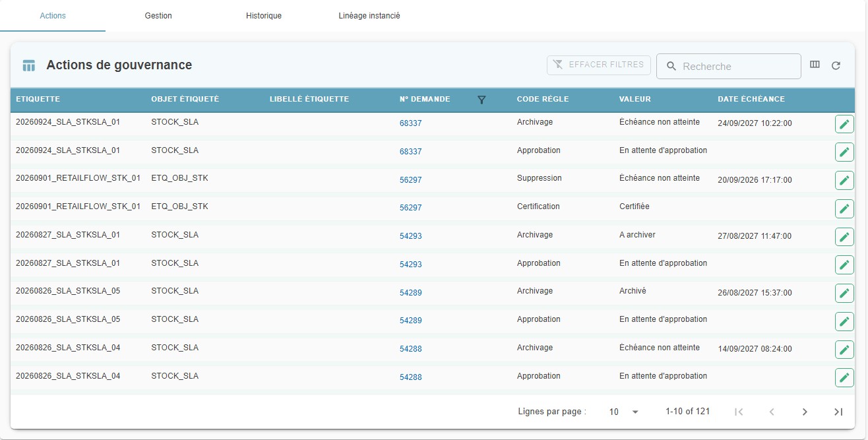Viewport: 868px width, 440px height.
Task: Open request 54289 in the Archivé row
Action: click(410, 292)
